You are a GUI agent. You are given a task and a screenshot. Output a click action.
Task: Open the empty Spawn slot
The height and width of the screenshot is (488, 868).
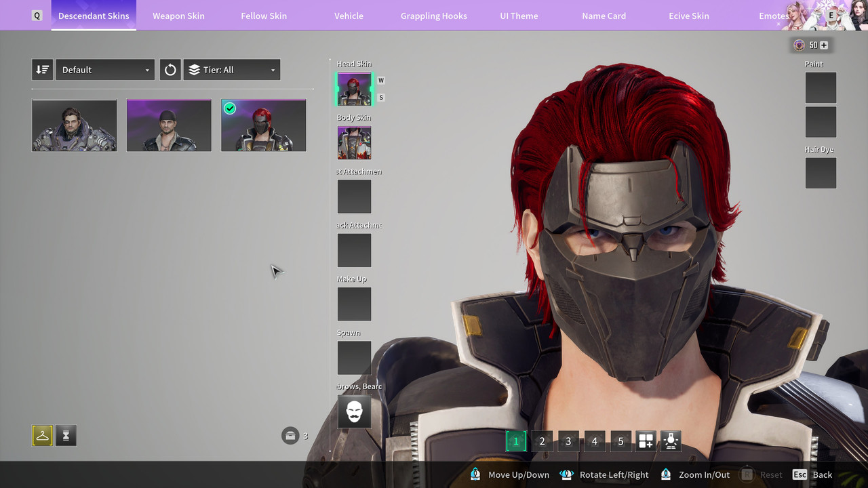click(354, 358)
